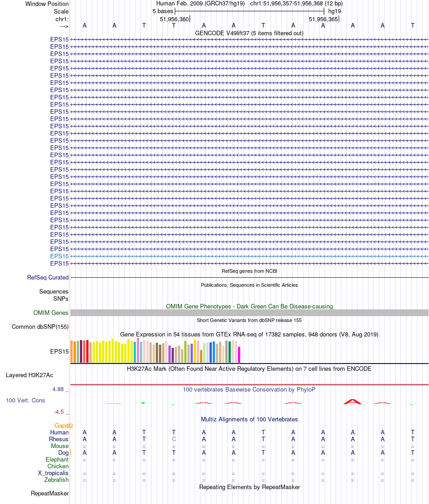Click the 4.88 upper axis value

tap(58, 389)
